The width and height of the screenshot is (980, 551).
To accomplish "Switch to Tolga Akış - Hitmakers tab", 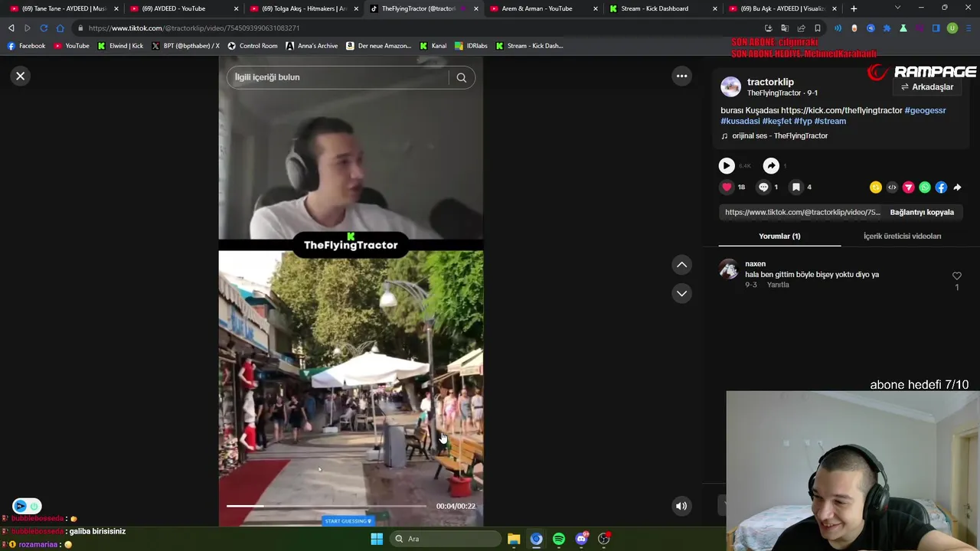I will (303, 8).
